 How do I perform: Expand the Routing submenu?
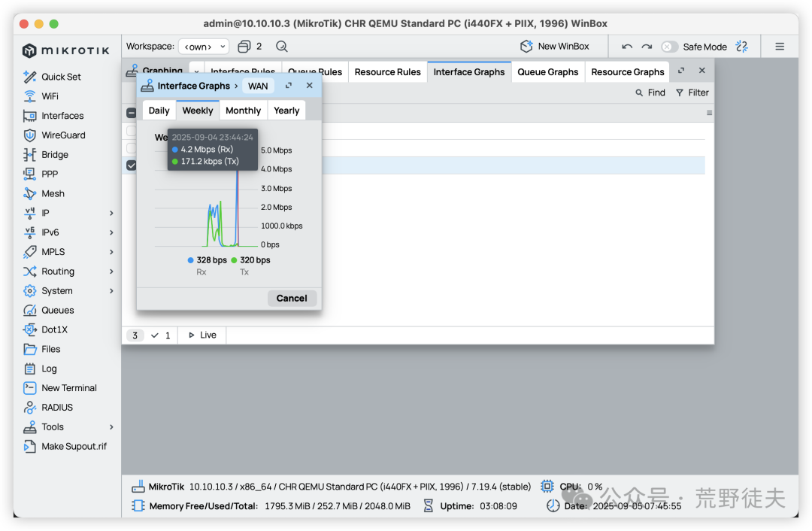(111, 272)
